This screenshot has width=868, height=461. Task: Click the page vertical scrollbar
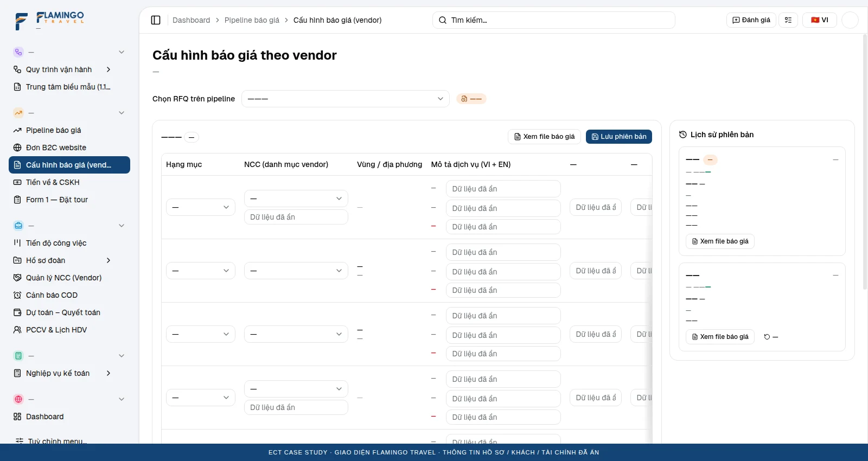[x=865, y=163]
